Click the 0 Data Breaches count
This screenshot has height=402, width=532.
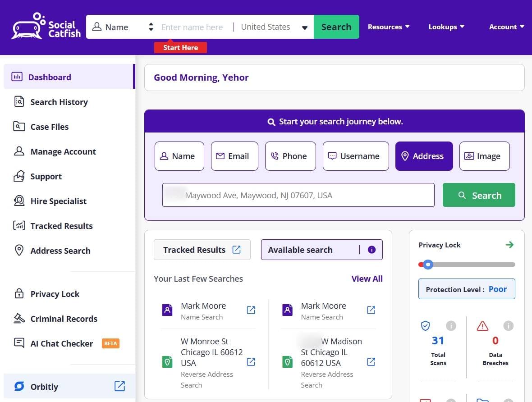[495, 340]
